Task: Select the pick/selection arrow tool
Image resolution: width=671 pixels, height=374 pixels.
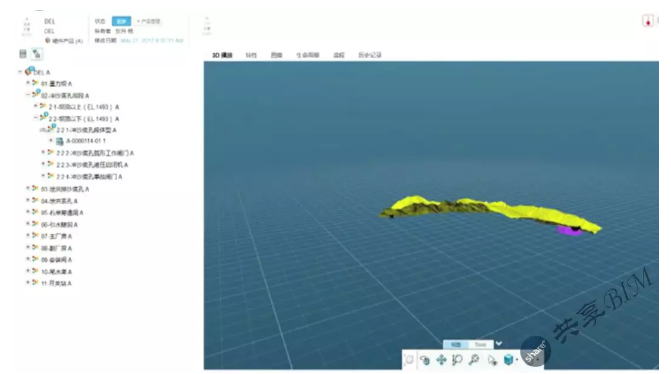Action: [492, 360]
